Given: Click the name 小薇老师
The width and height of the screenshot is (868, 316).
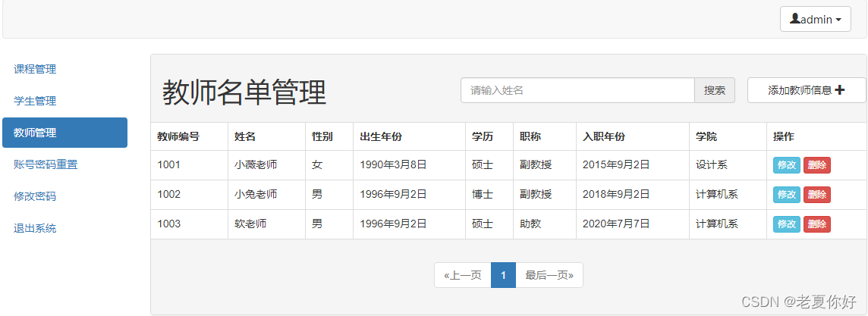Looking at the screenshot, I should (x=256, y=164).
